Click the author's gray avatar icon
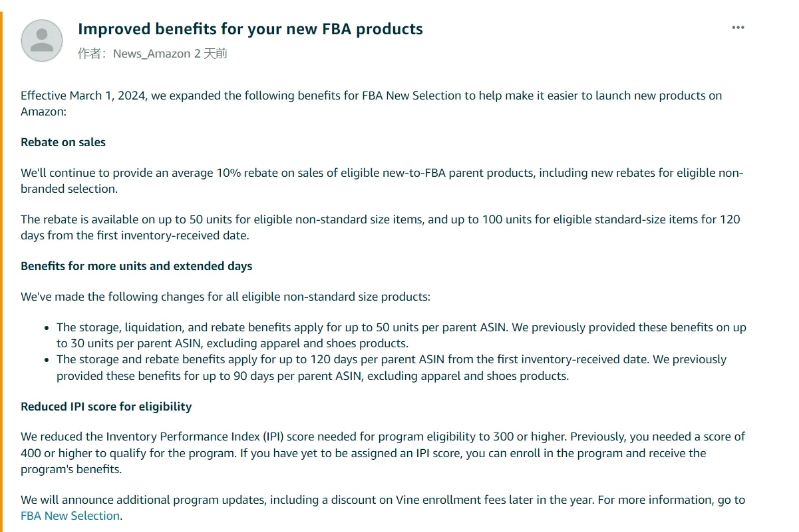 (42, 41)
